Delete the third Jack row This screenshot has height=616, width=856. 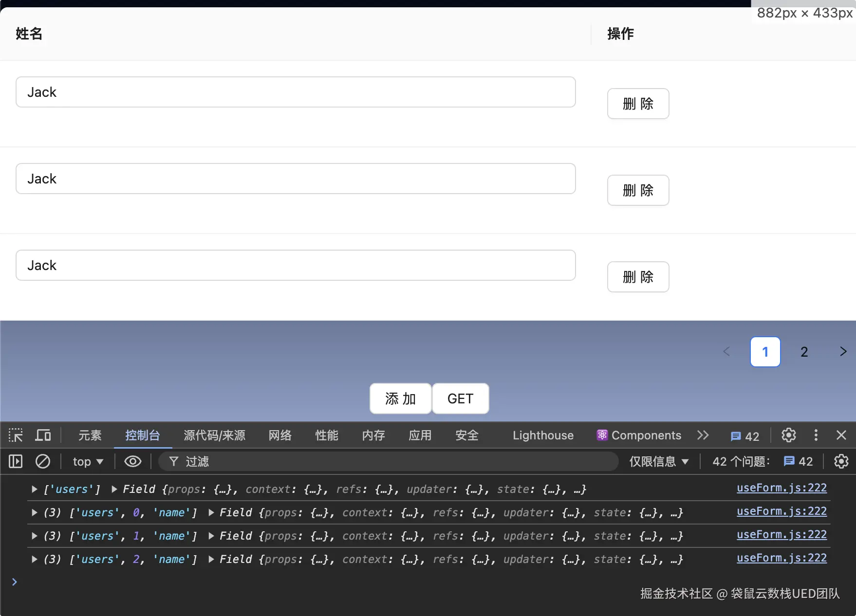(x=638, y=277)
